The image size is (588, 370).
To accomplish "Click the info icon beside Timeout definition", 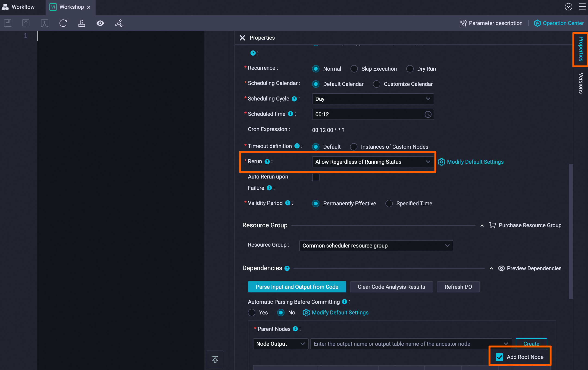I will coord(297,146).
